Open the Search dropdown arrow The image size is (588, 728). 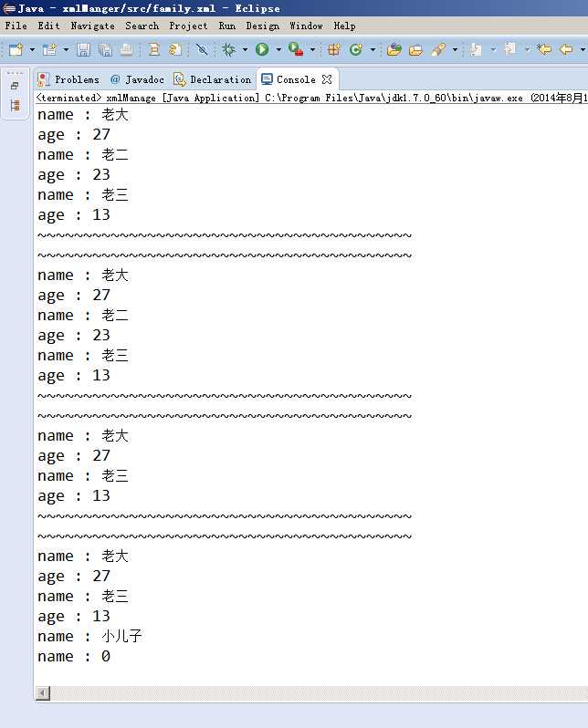pyautogui.click(x=455, y=49)
